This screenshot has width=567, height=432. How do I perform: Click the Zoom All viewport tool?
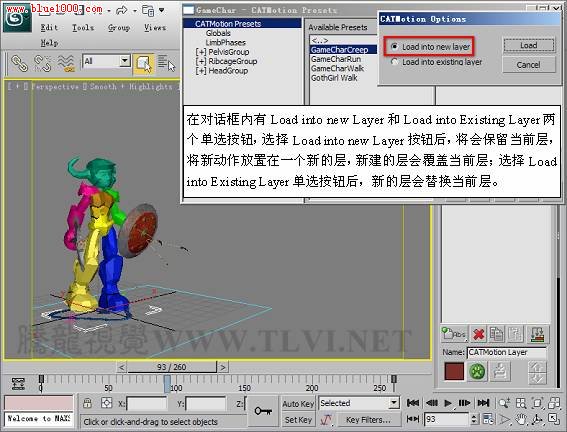point(521,403)
